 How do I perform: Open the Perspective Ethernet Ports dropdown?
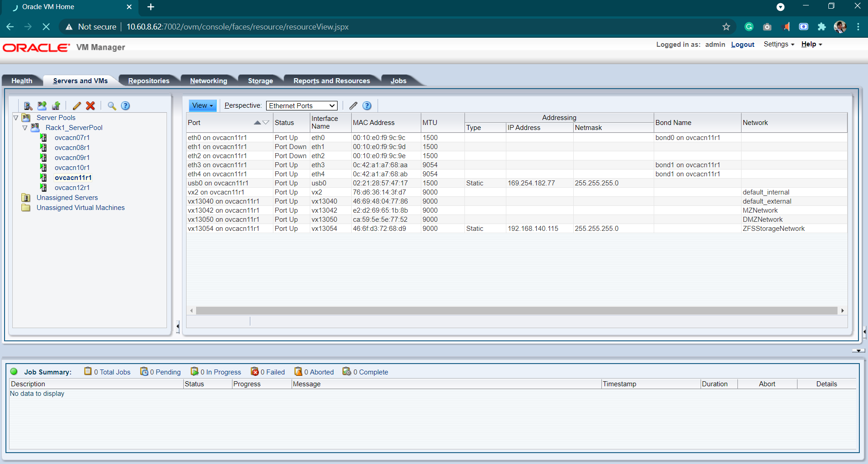coord(302,106)
